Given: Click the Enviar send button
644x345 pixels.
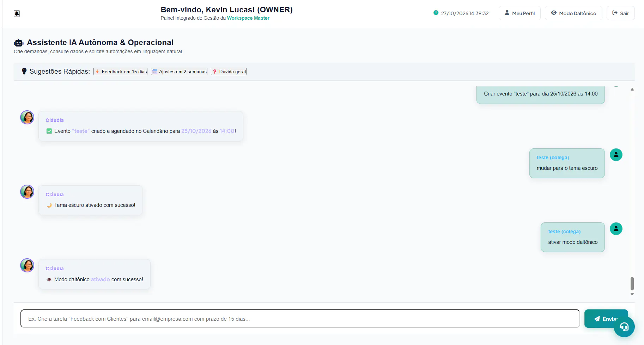Looking at the screenshot, I should 606,319.
